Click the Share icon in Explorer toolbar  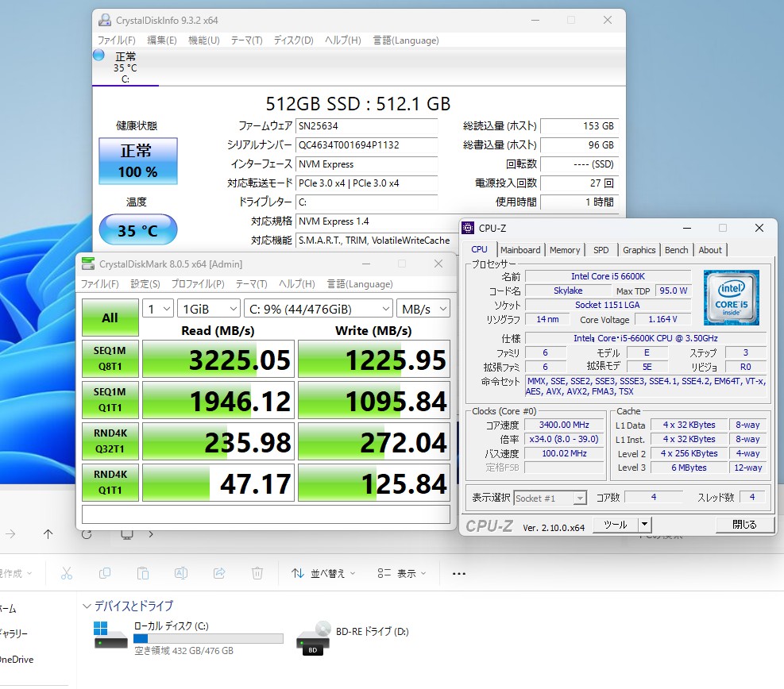coord(219,574)
